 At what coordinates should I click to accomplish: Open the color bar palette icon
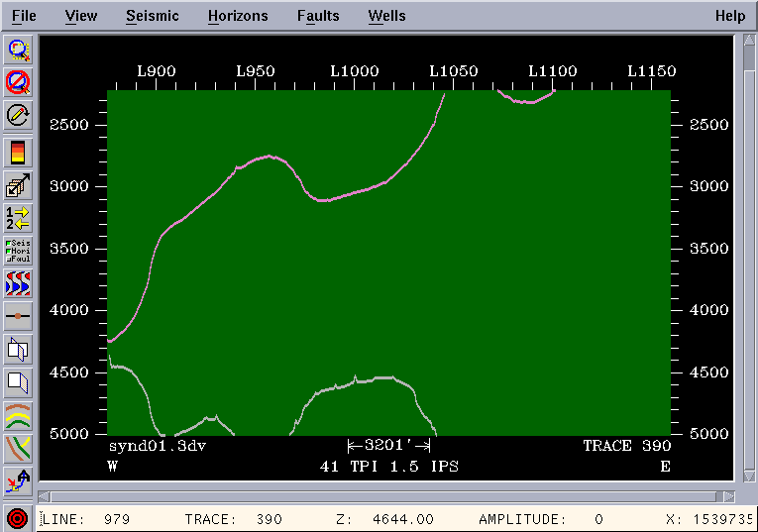click(18, 153)
